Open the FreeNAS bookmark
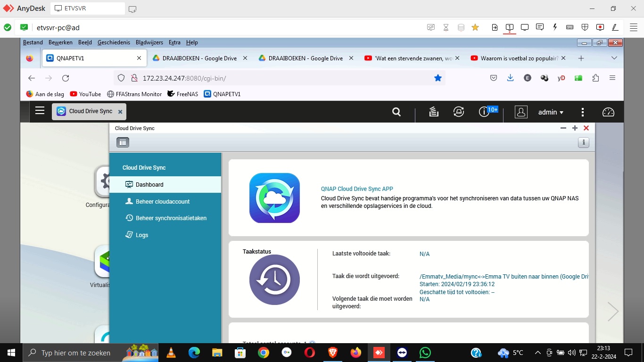The image size is (644, 362). click(x=182, y=94)
